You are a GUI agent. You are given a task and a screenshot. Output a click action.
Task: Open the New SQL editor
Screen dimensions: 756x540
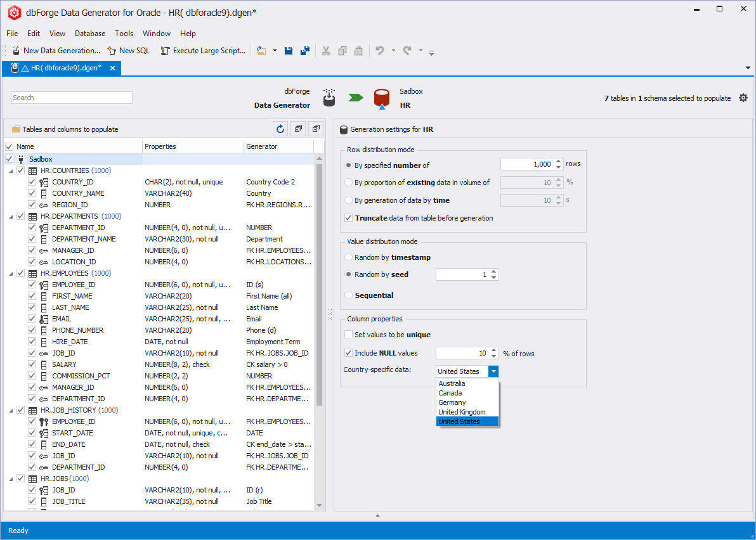click(x=128, y=50)
